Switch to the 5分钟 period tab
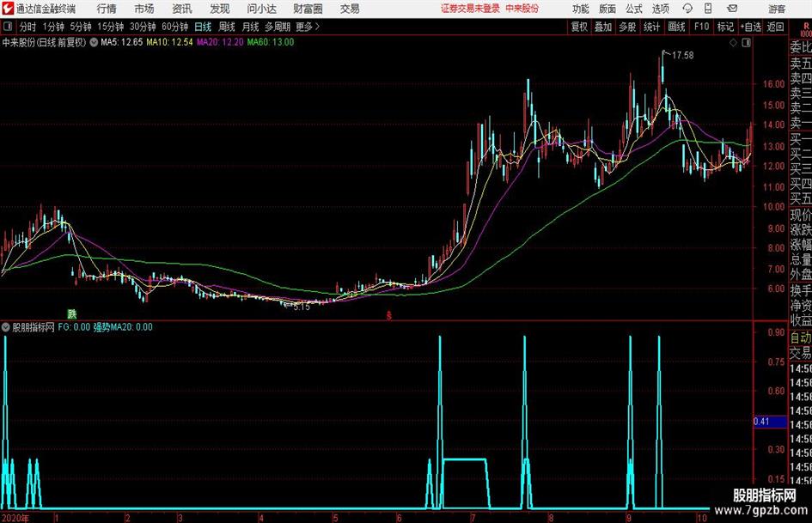 click(81, 27)
